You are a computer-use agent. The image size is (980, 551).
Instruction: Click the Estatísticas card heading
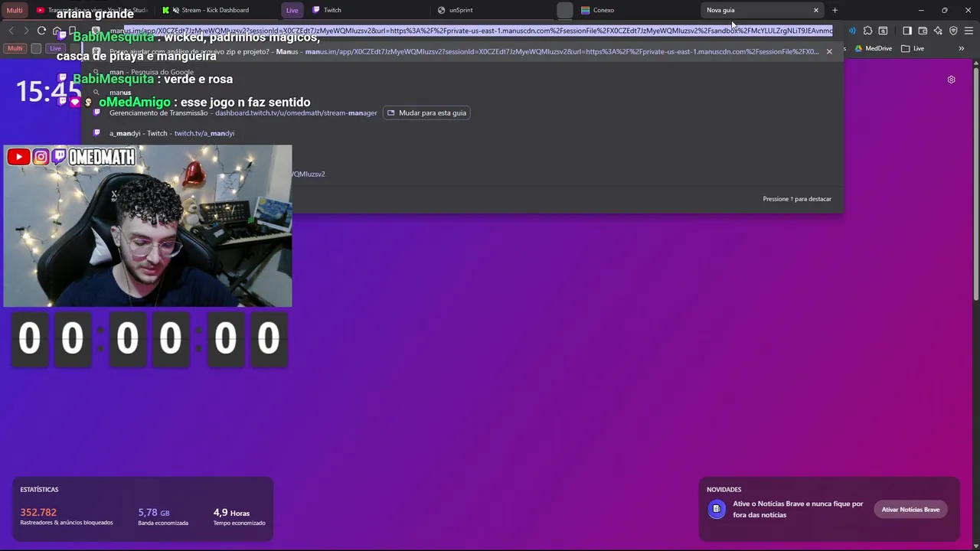tap(39, 489)
